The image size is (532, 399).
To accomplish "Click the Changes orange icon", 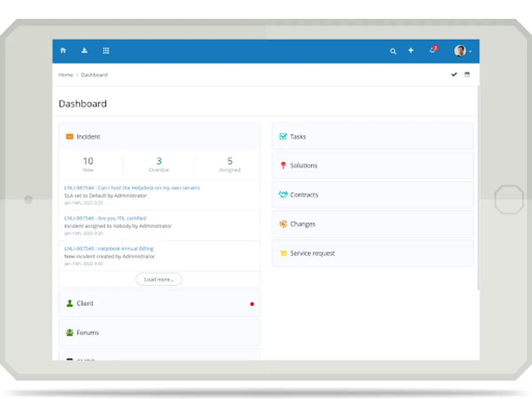I will 283,224.
